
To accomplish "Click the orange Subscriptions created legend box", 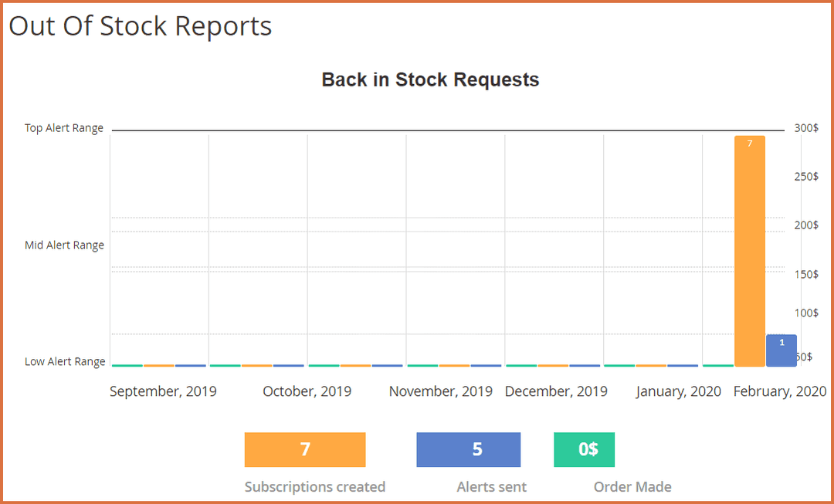I will coord(304,449).
